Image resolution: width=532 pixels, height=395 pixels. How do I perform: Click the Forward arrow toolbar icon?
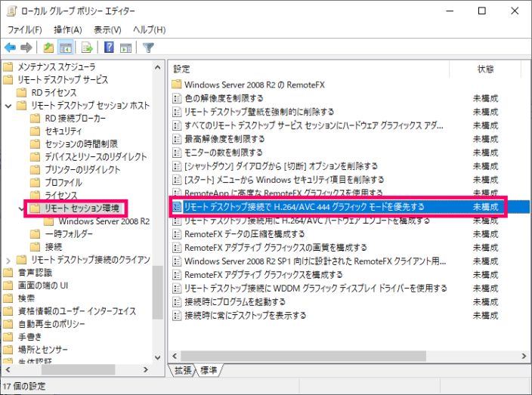pyautogui.click(x=26, y=48)
